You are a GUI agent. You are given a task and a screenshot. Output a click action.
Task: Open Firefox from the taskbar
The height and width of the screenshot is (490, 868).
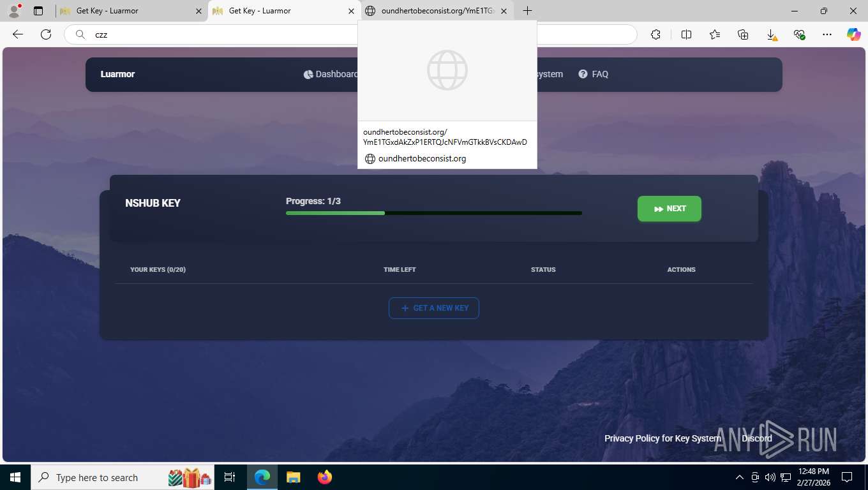pyautogui.click(x=325, y=477)
